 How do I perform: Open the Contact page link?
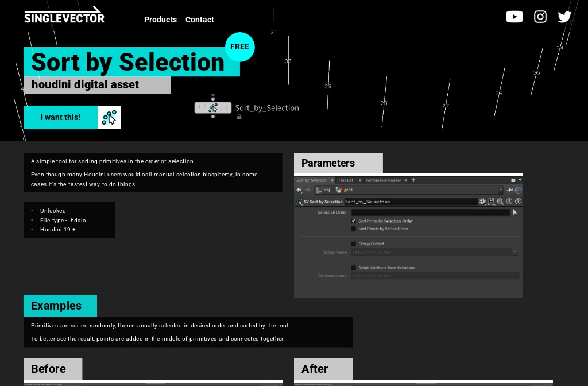click(199, 20)
